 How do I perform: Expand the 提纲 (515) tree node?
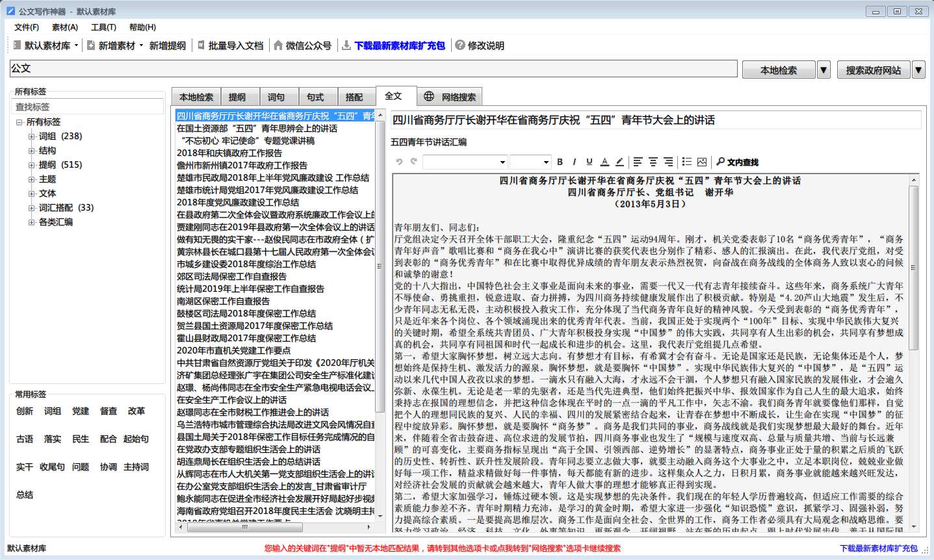31,165
